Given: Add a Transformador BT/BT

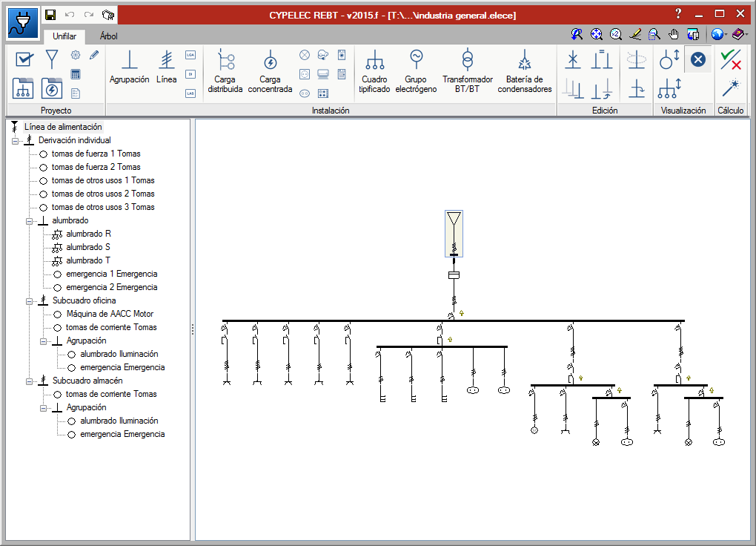Looking at the screenshot, I should tap(467, 71).
